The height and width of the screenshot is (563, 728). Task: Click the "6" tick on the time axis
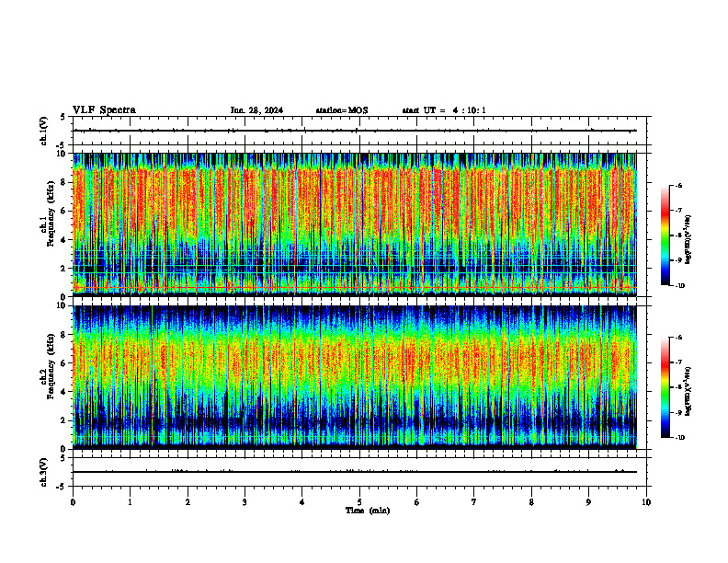click(417, 502)
